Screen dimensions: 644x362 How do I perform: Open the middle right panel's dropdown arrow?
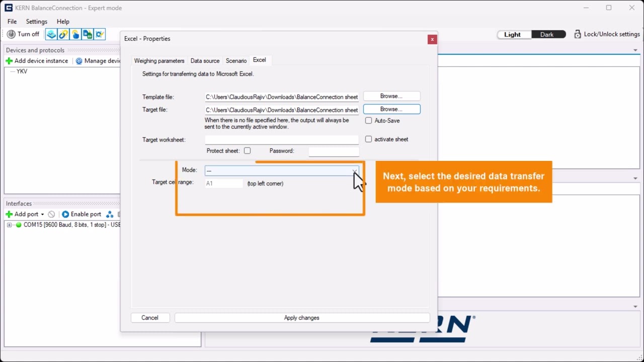tap(635, 178)
